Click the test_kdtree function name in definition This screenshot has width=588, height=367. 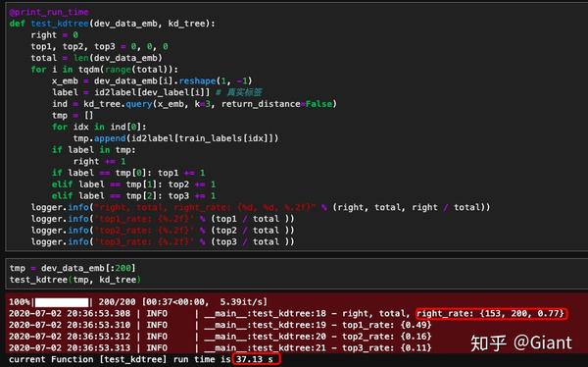60,24
